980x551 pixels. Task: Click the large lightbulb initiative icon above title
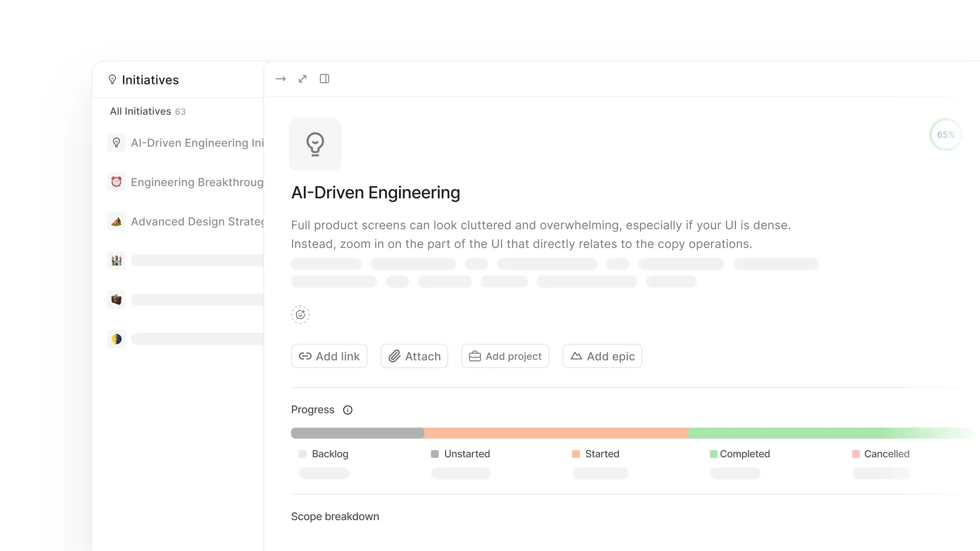(x=315, y=144)
